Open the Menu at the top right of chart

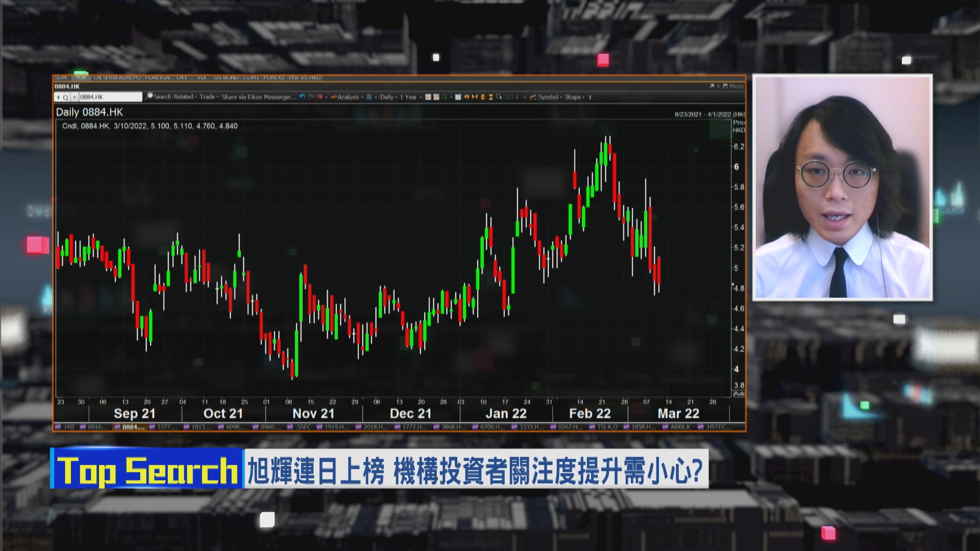tap(732, 86)
